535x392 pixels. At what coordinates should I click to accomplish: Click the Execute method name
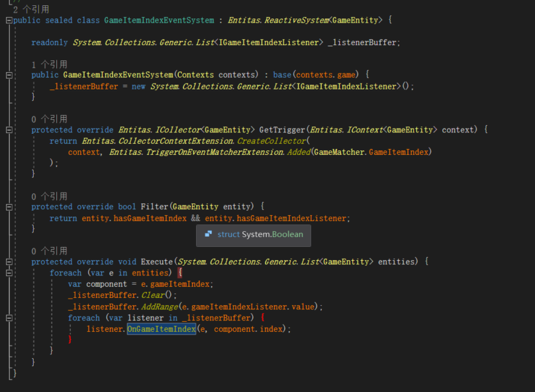click(157, 262)
